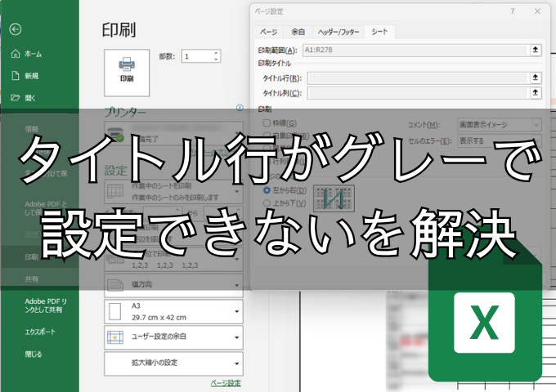Open the A3 paper size dropdown
The width and height of the screenshot is (556, 392).
[x=173, y=312]
